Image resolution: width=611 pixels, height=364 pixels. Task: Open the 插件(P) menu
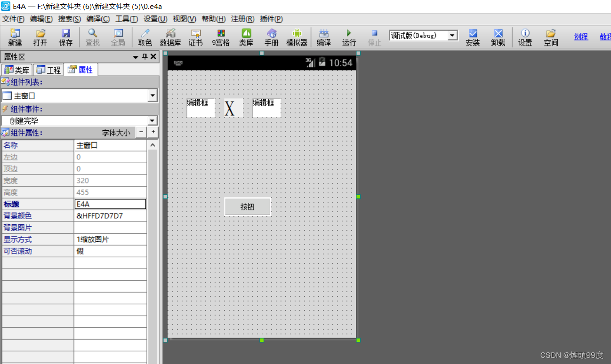[x=272, y=19]
